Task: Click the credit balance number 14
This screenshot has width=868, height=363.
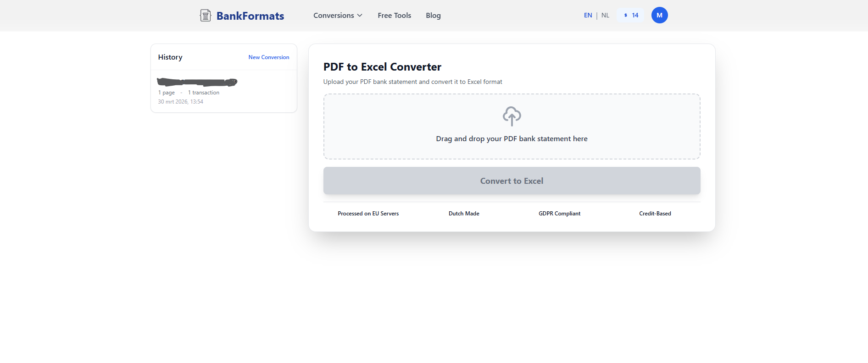Action: coord(635,15)
